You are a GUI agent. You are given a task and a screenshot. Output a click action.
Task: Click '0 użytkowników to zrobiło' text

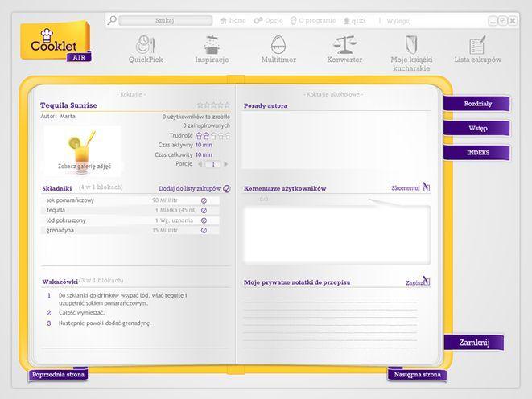point(196,117)
